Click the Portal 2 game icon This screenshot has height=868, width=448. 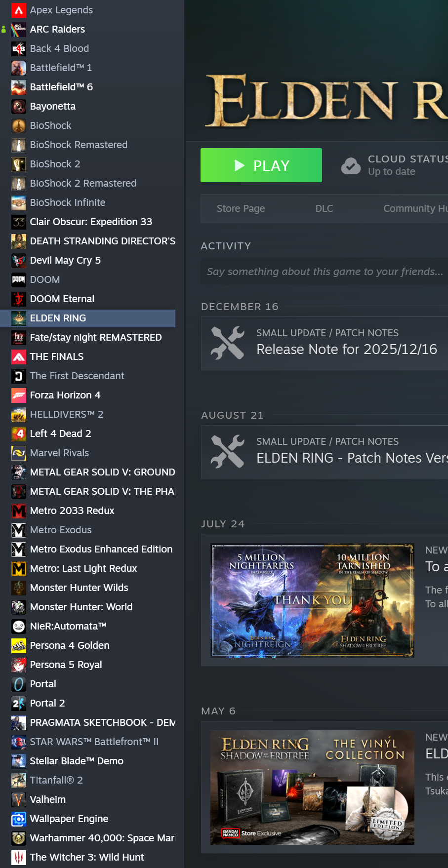(x=19, y=703)
